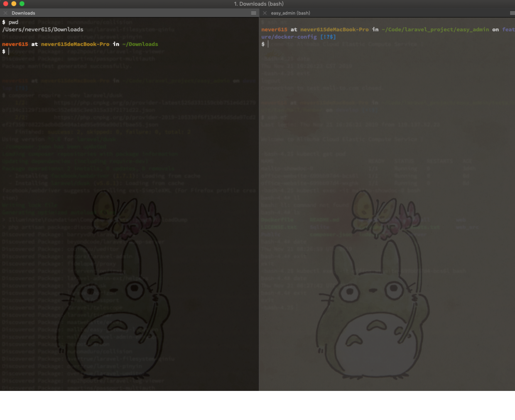This screenshot has height=420, width=515.
Task: Focus the cursor prompt in the easy_admin pane
Action: (x=268, y=44)
